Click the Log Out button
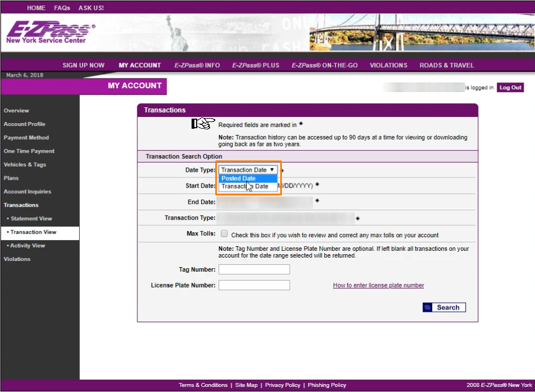The image size is (535, 392). (x=510, y=87)
